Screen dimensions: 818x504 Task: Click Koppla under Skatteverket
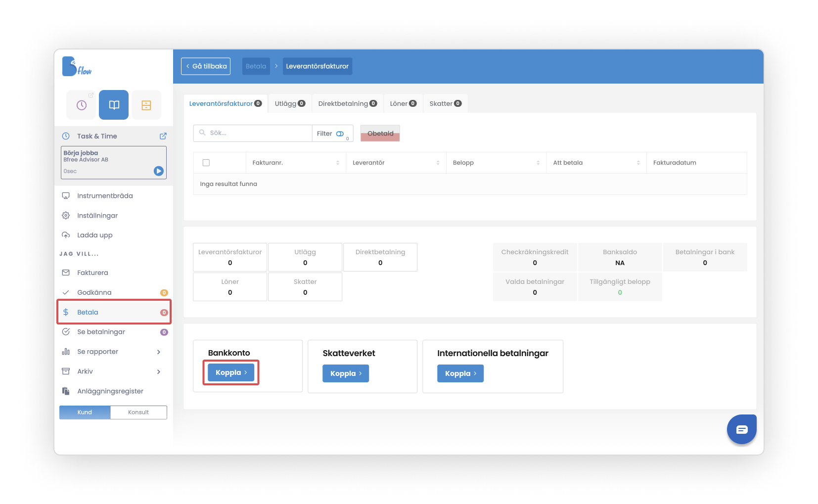click(x=346, y=373)
